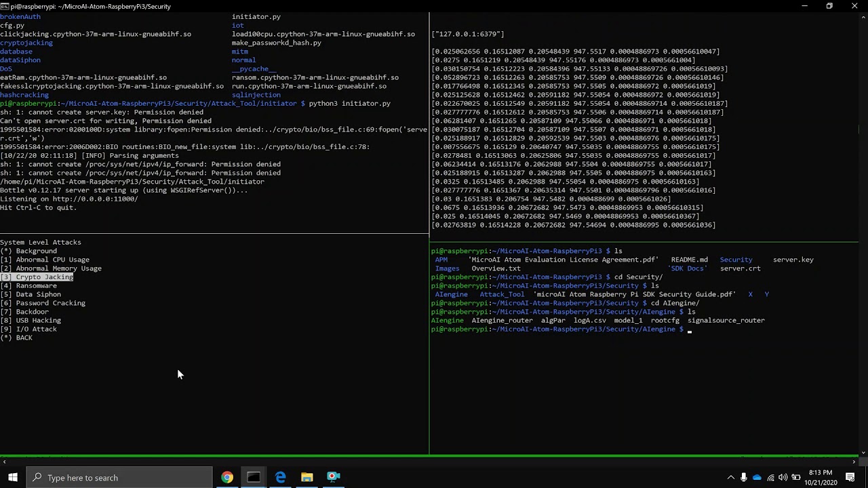Click server.key in the right pane listing
The height and width of the screenshot is (488, 868).
pyautogui.click(x=793, y=260)
